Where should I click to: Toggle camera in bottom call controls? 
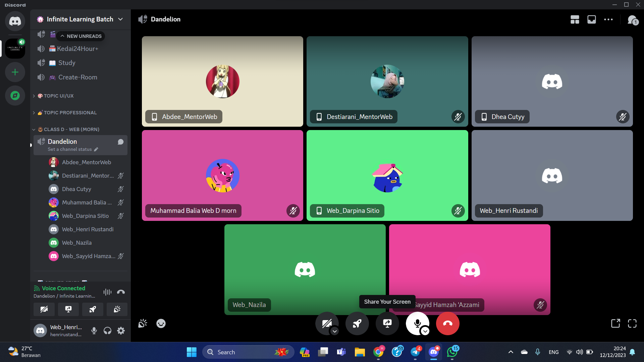pyautogui.click(x=326, y=323)
